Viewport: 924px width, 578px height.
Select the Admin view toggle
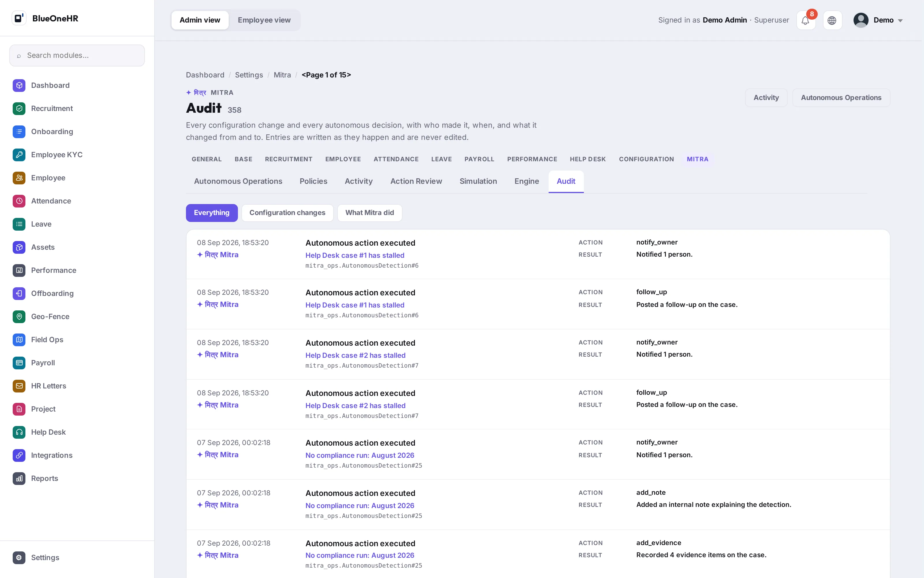point(200,20)
